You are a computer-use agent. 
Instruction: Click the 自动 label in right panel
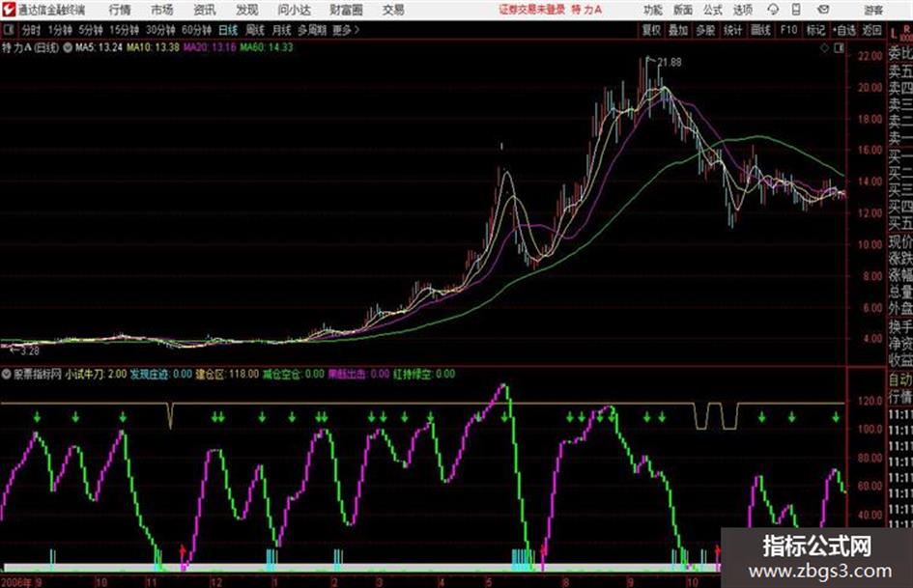tap(900, 379)
